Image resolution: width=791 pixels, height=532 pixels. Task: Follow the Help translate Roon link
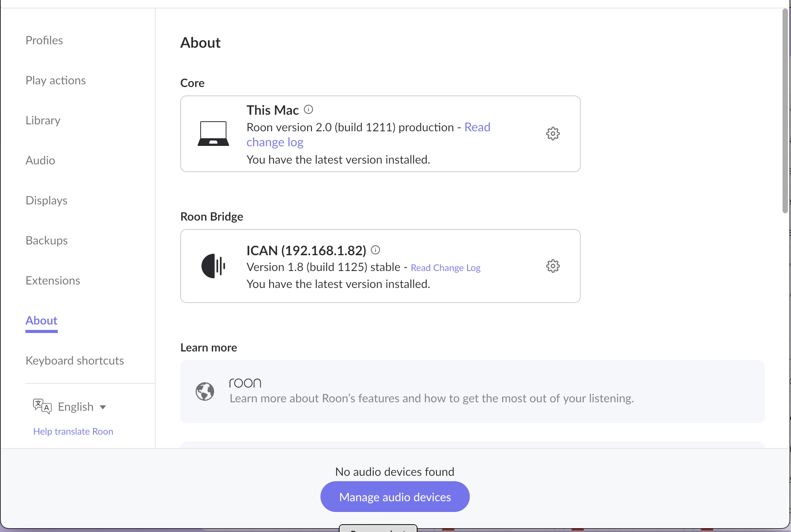tap(73, 432)
